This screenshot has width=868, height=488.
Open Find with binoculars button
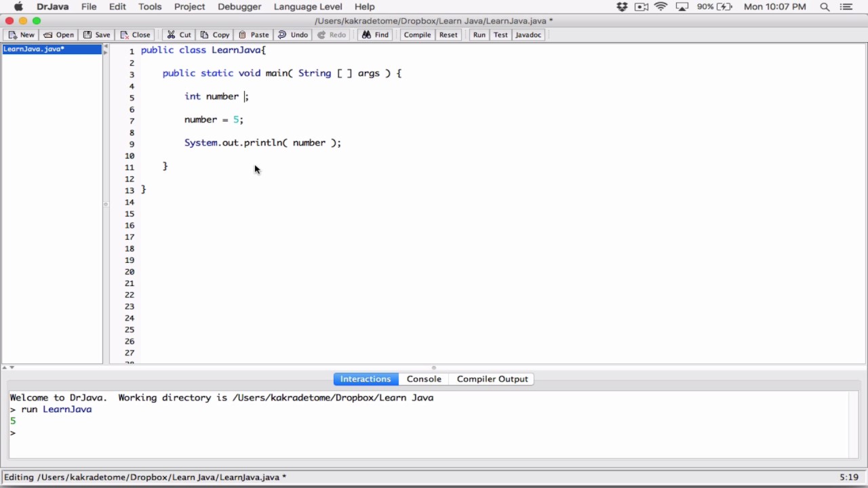(375, 35)
